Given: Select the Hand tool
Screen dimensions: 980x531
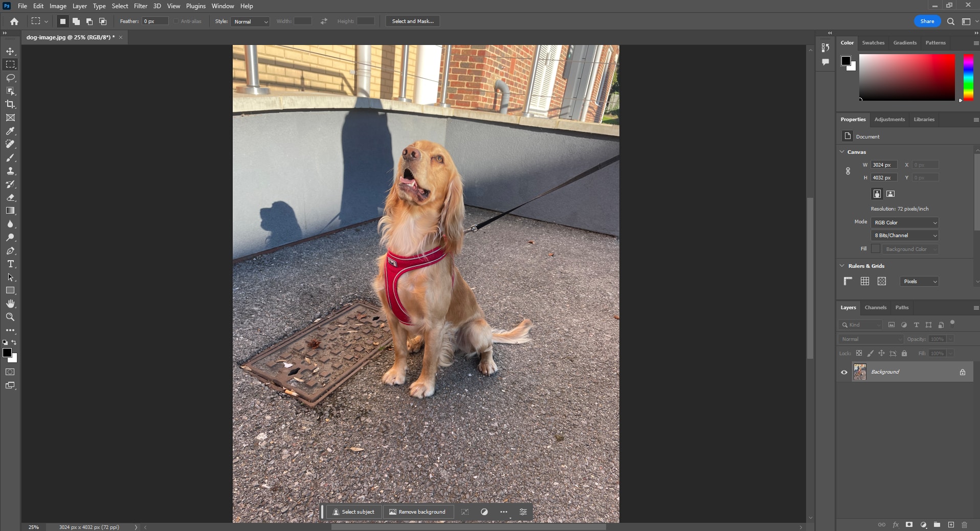Looking at the screenshot, I should point(10,304).
